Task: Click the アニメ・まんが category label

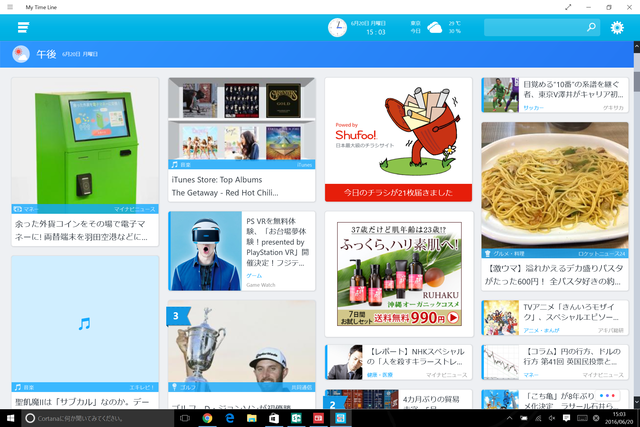Action: (541, 330)
